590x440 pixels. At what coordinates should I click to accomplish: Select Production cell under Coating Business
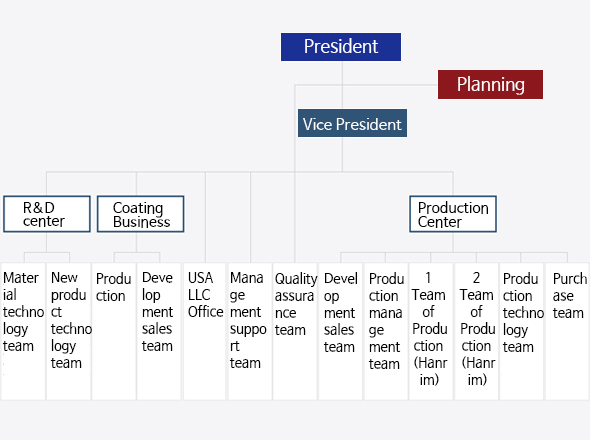(114, 331)
